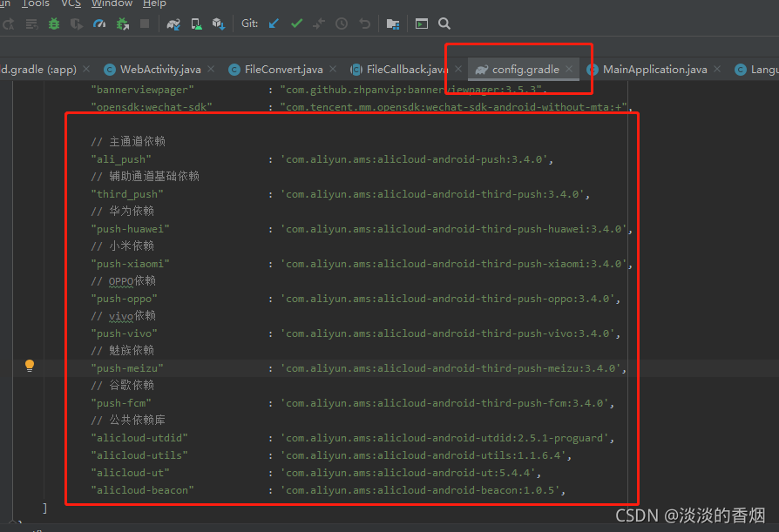Screen dimensions: 779x532
Task: Click the "alicloud-ut" key text
Action: click(130, 473)
